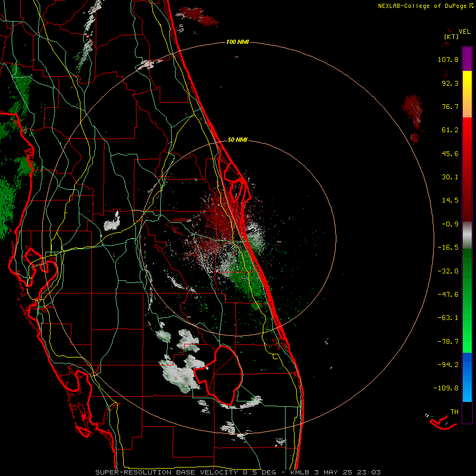
Task: Click the [KT] units label
Action: 451,36
